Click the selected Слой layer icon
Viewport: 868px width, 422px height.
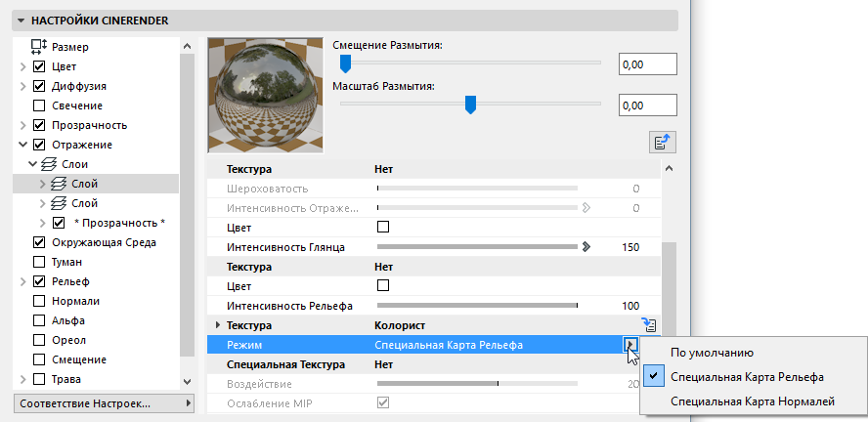coord(61,184)
